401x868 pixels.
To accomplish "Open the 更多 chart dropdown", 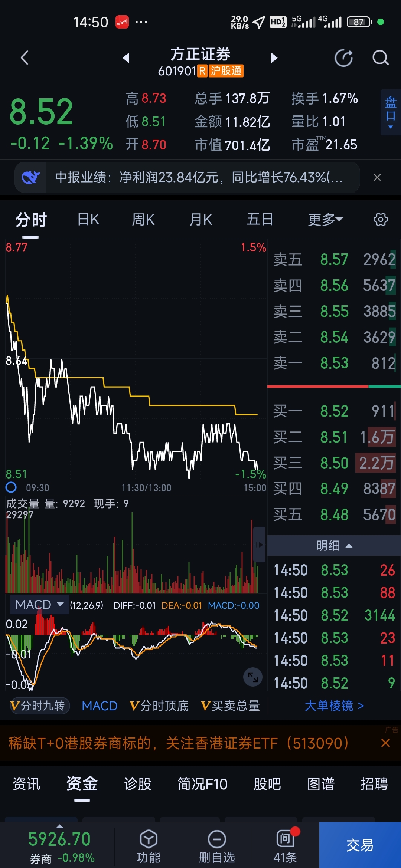I will [326, 220].
